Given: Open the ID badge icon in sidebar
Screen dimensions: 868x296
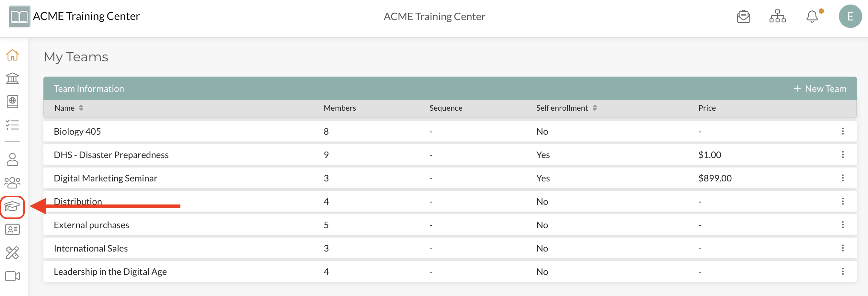Looking at the screenshot, I should click(12, 229).
